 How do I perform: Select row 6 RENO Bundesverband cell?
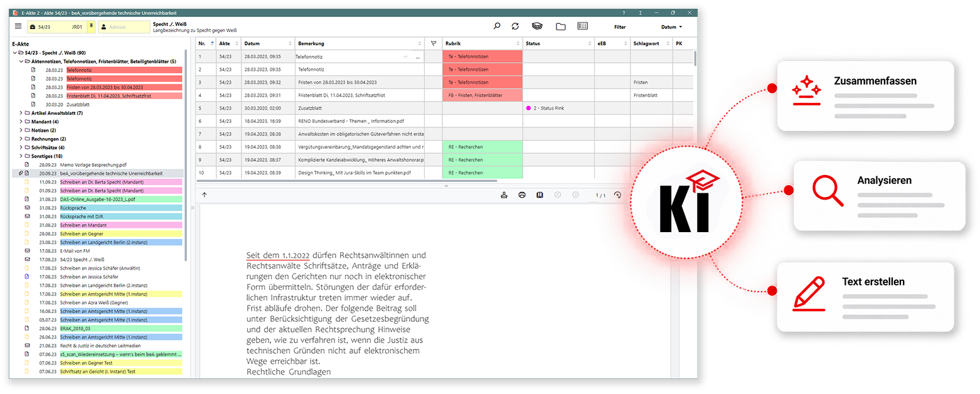[x=360, y=120]
